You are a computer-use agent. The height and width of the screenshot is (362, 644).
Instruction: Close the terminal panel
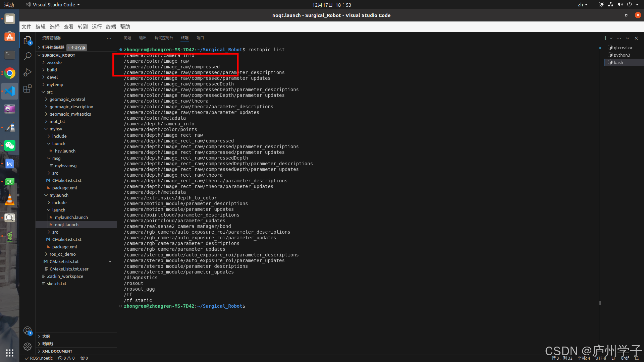coord(636,38)
